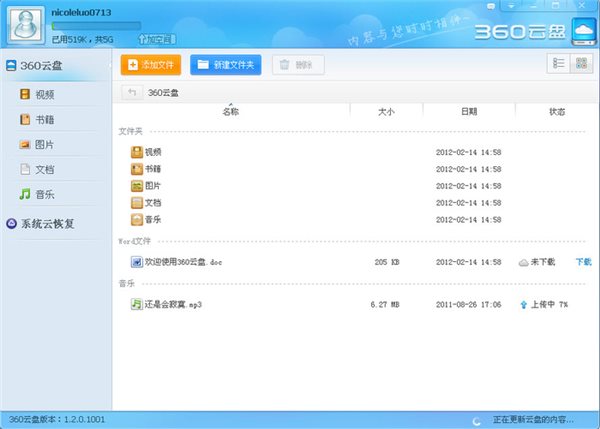Click the storage usage progress bar
This screenshot has height=429, width=600.
coord(96,26)
